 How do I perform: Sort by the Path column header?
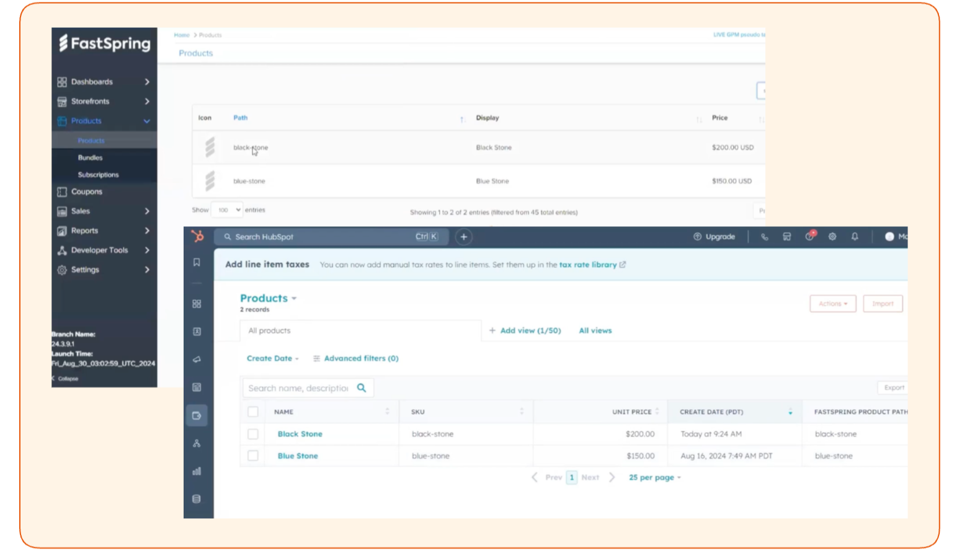click(241, 118)
